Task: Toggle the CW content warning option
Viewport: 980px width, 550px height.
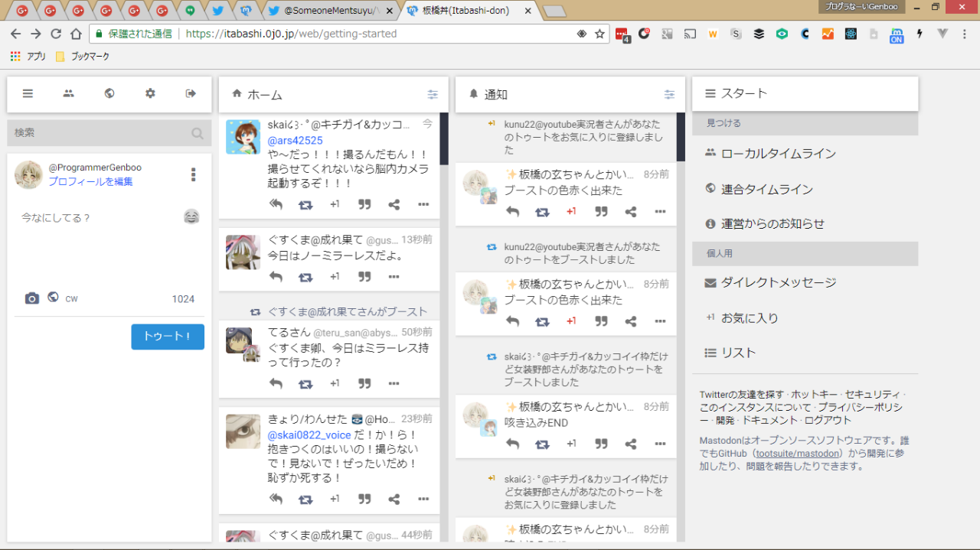Action: (x=71, y=299)
